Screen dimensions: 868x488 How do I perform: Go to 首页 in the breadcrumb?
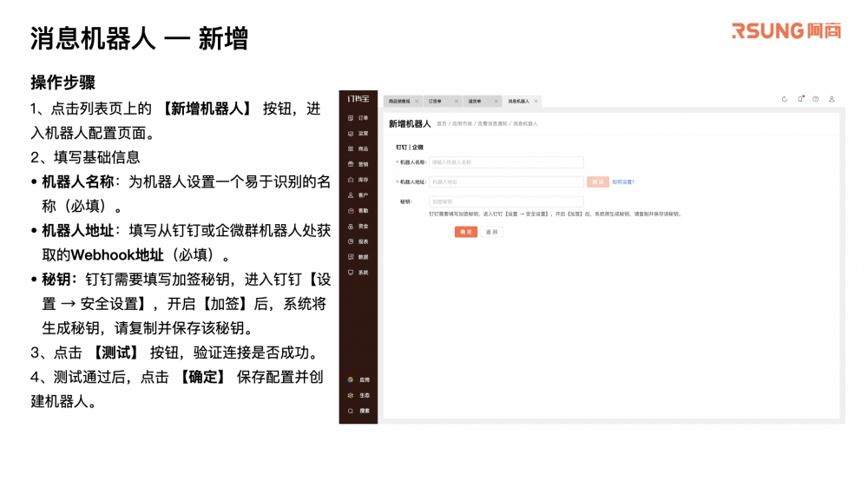tap(441, 124)
